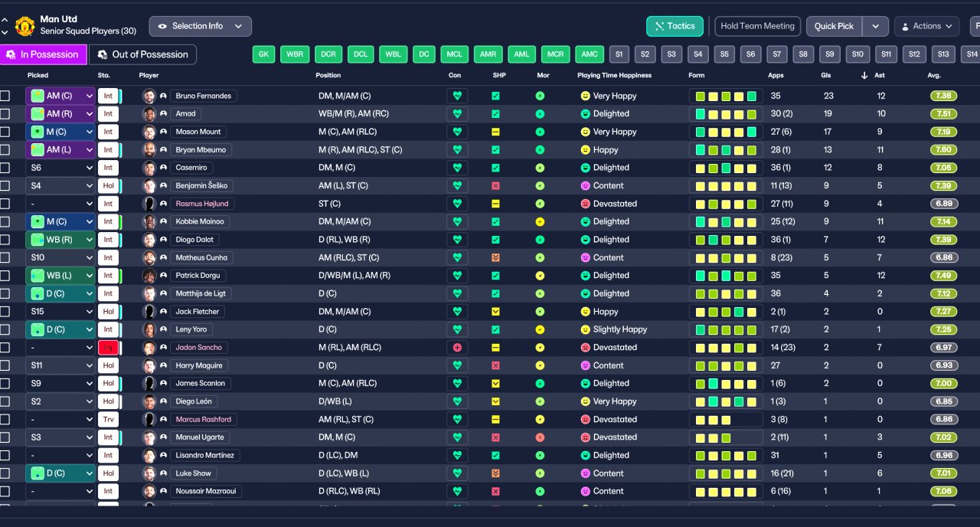
Task: Open Harry Maguire's S11 picked dropdown
Action: coord(60,365)
